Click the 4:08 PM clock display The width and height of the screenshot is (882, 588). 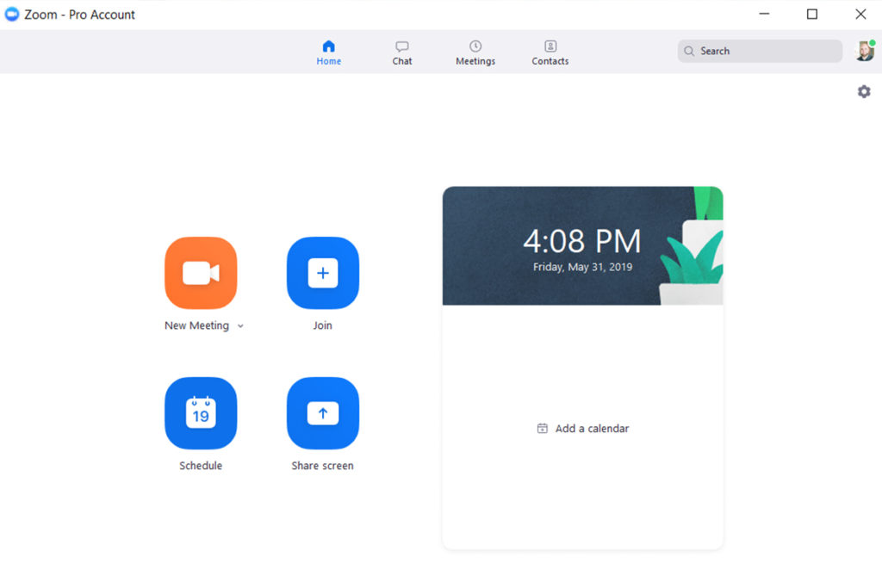click(x=582, y=241)
